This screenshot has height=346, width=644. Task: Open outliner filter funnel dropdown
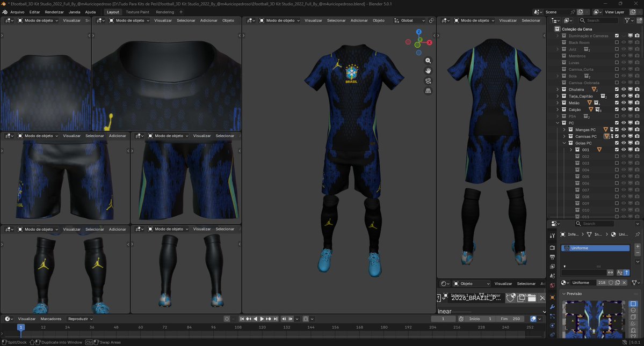pyautogui.click(x=629, y=20)
